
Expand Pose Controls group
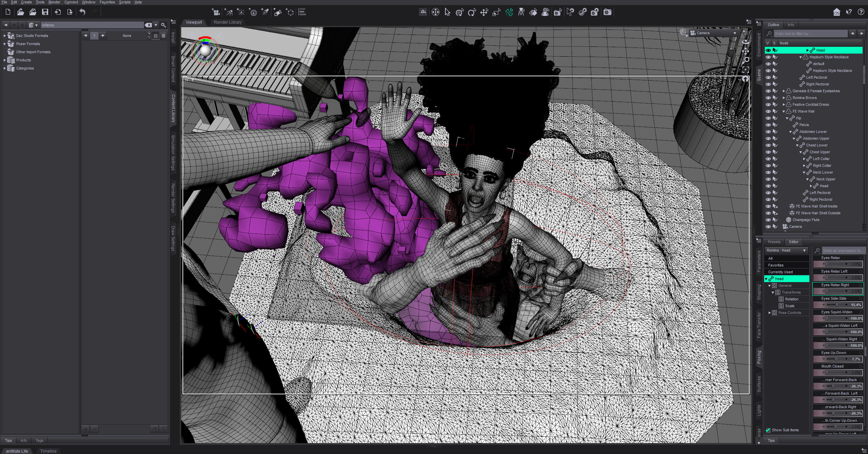(770, 313)
